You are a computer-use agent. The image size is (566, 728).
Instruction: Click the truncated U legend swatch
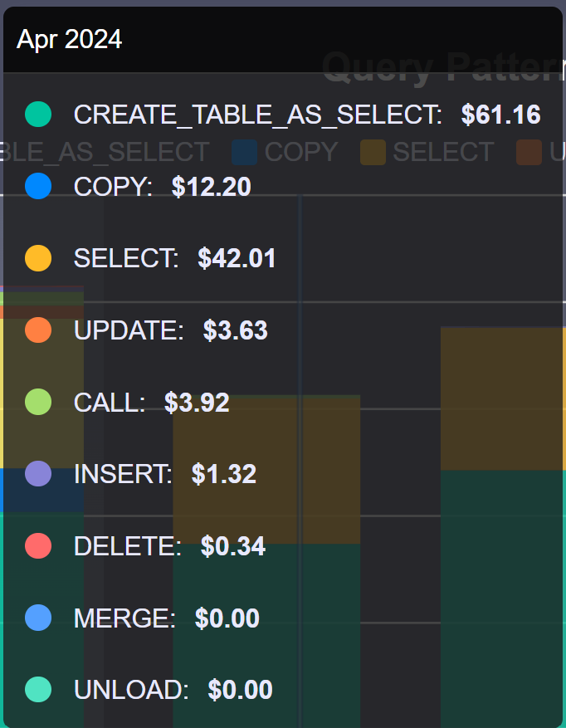tap(529, 152)
